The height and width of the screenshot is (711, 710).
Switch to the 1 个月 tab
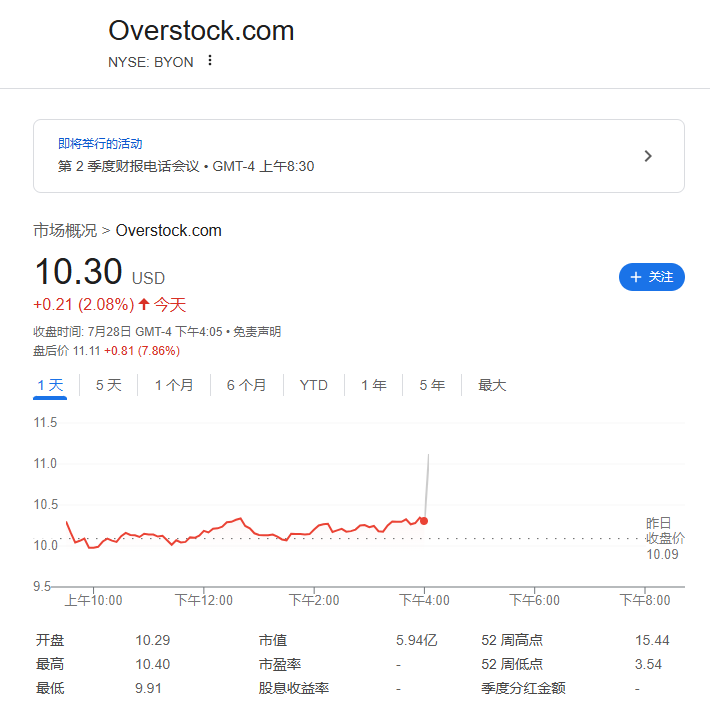point(174,385)
